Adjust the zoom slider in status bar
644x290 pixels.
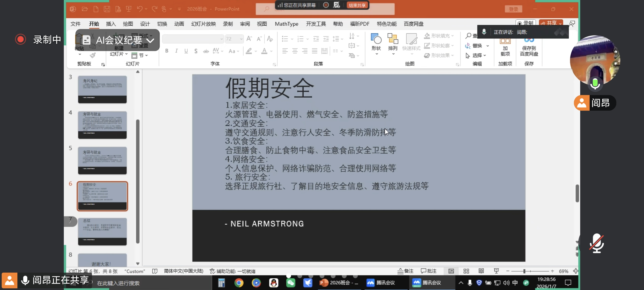point(524,271)
